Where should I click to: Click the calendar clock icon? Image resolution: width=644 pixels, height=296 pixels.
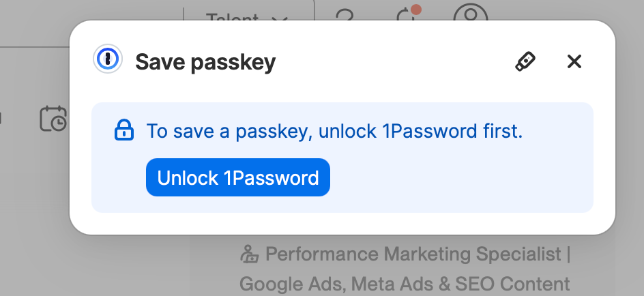tap(53, 118)
